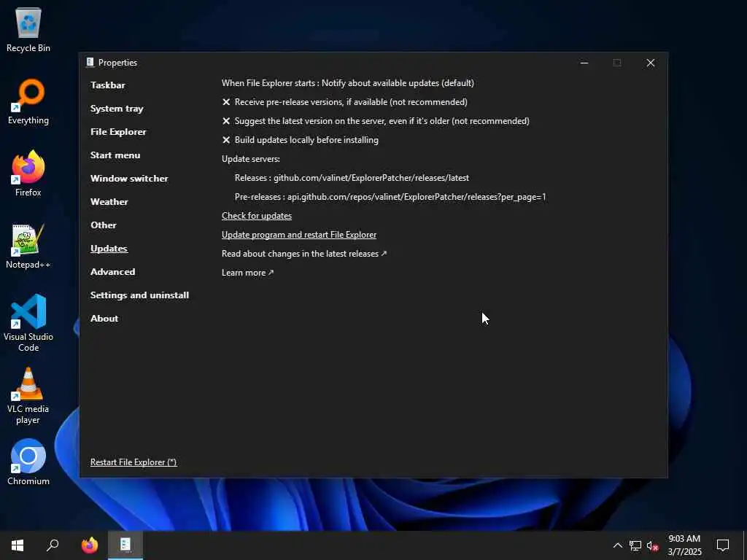Open the Start menu settings section
Screen dimensions: 747x560
[x=115, y=155]
